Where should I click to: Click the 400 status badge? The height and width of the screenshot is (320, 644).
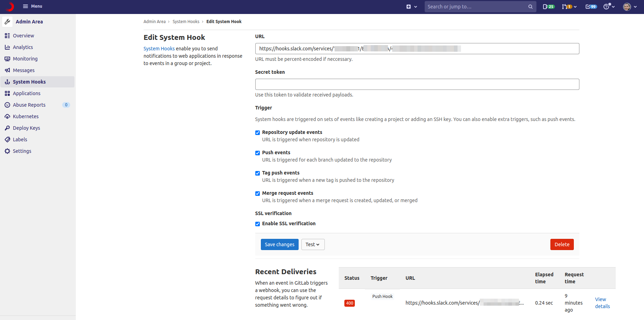(350, 303)
